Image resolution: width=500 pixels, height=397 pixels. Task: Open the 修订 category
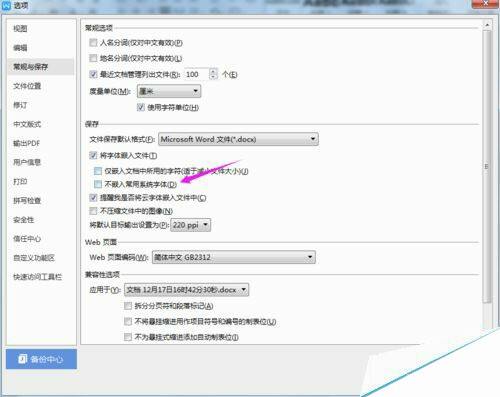(x=20, y=105)
